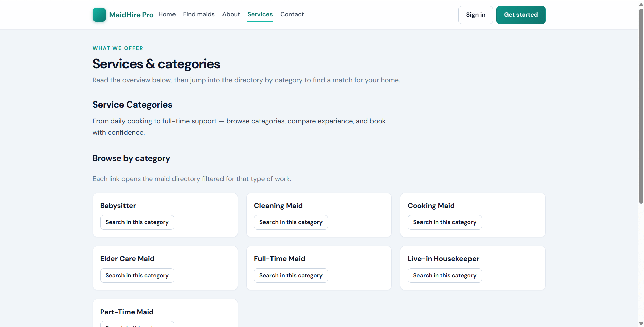Click the Sign in button
This screenshot has height=327, width=644.
coord(476,15)
